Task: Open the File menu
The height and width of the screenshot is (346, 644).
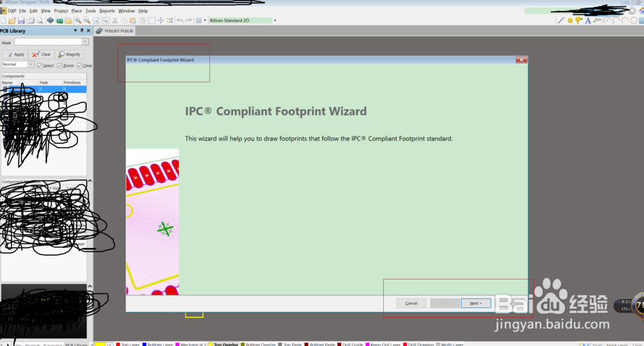Action: pos(22,11)
